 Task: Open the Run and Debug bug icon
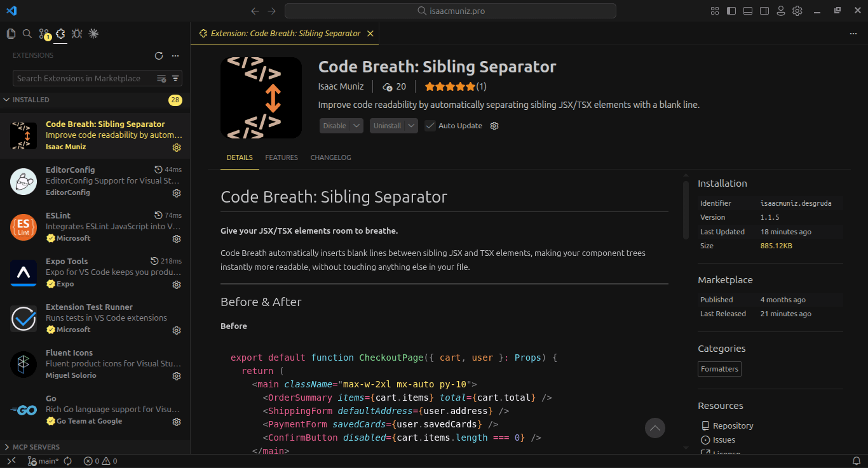[x=77, y=34]
